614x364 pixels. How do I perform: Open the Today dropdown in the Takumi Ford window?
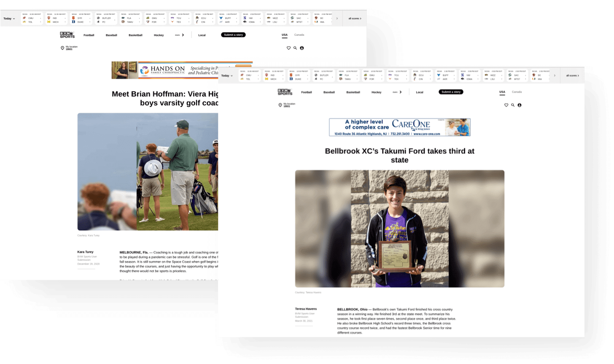pyautogui.click(x=227, y=76)
